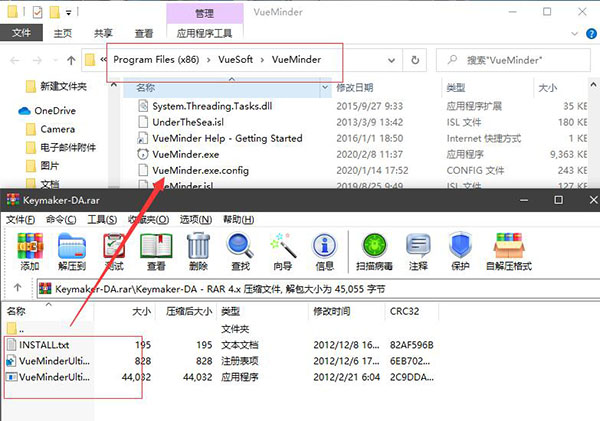Open the WinRAR 命令(C) menu
Screen dimensions: 600x421
coord(61,219)
